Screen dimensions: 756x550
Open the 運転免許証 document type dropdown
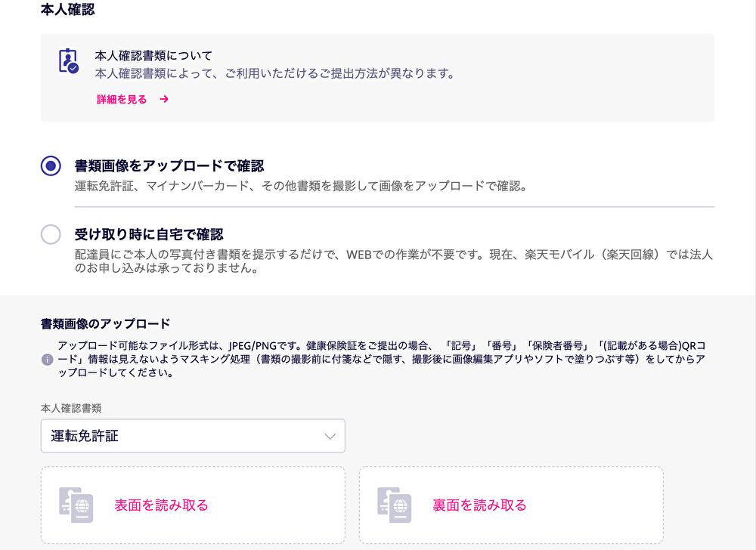(x=193, y=436)
